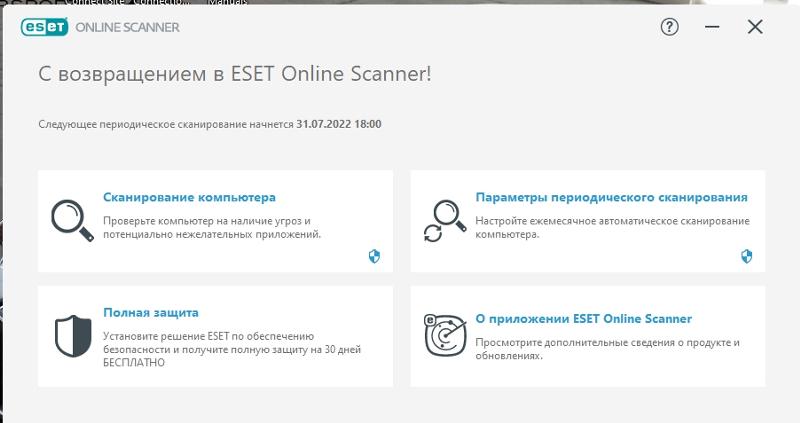
Task: Click the ESET radar about icon
Action: [x=445, y=336]
